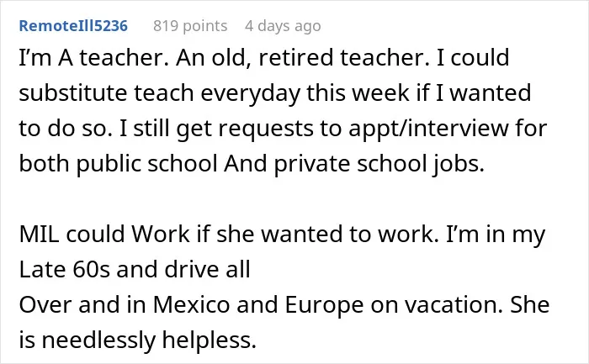Click the phrase 'Late 60s' in the comment
This screenshot has height=364, width=589.
(x=65, y=270)
